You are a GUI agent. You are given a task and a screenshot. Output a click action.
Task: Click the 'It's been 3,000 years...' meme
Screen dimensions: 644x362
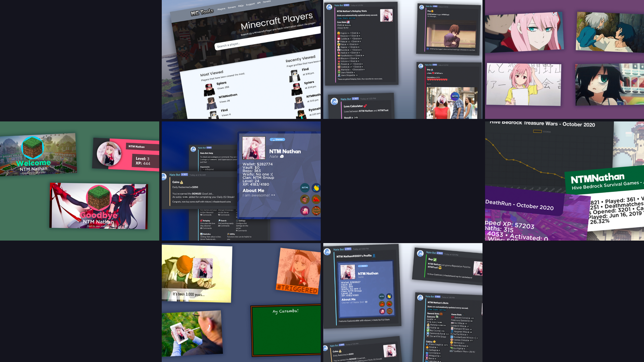[197, 274]
